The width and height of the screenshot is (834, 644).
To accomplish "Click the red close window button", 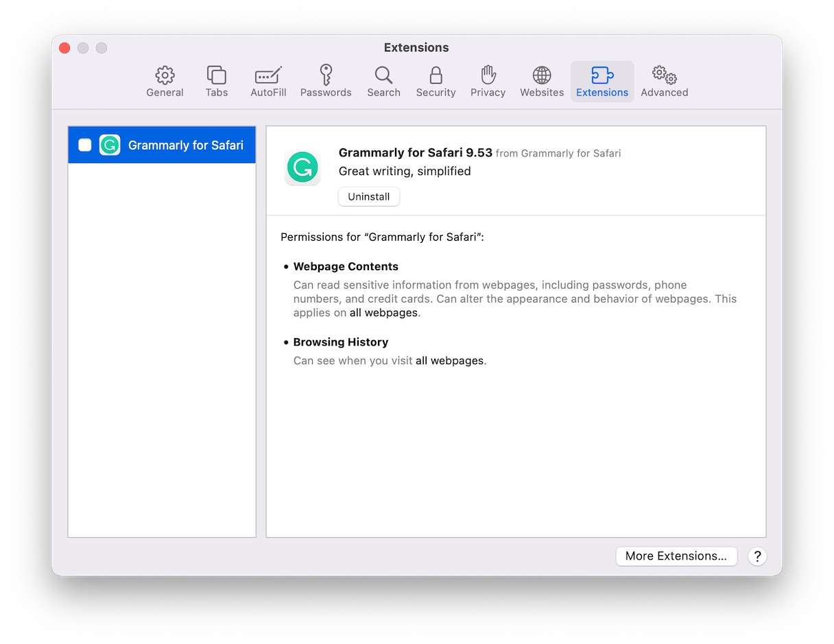I will click(x=64, y=48).
